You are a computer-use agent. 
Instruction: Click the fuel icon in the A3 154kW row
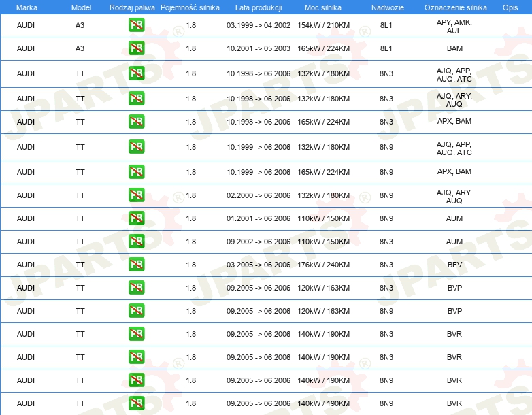[x=136, y=25]
